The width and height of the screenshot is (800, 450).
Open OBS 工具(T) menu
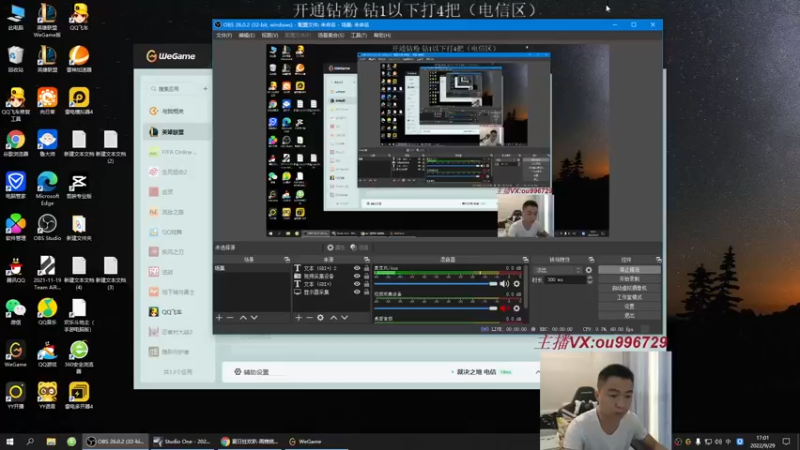359,35
